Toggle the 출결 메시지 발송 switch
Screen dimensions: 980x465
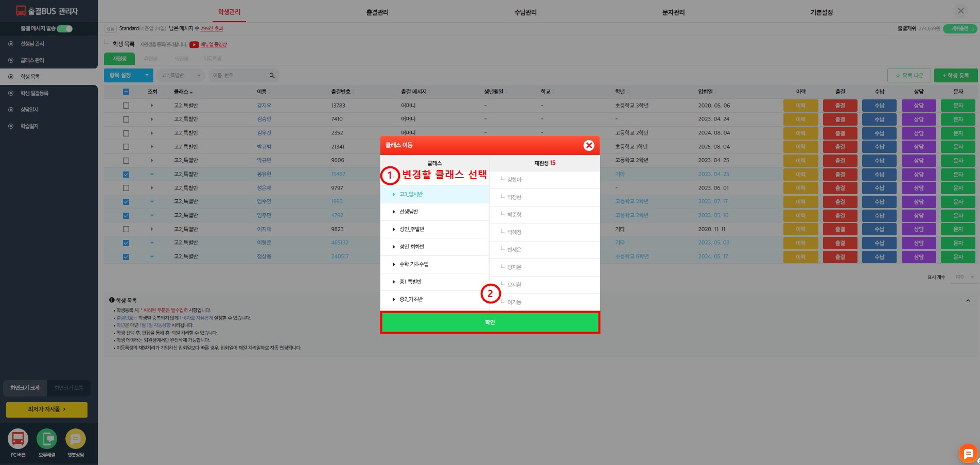(x=65, y=29)
